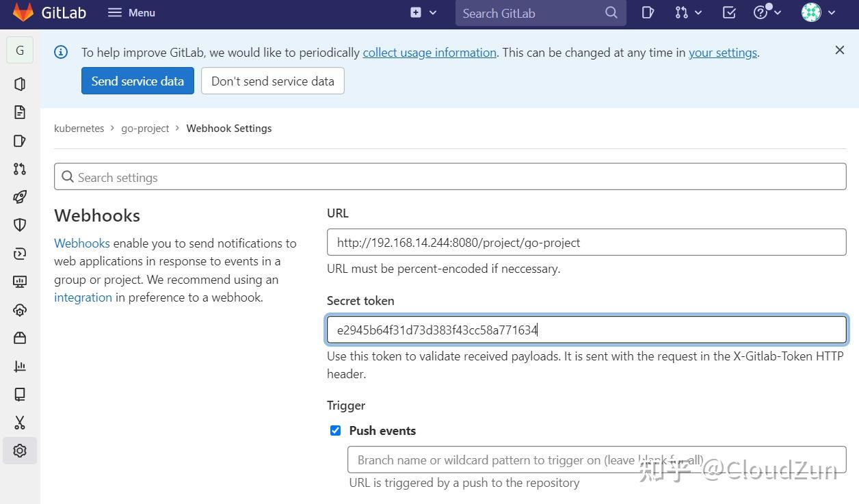Open Repository in the left sidebar
This screenshot has height=504, width=859.
(20, 112)
